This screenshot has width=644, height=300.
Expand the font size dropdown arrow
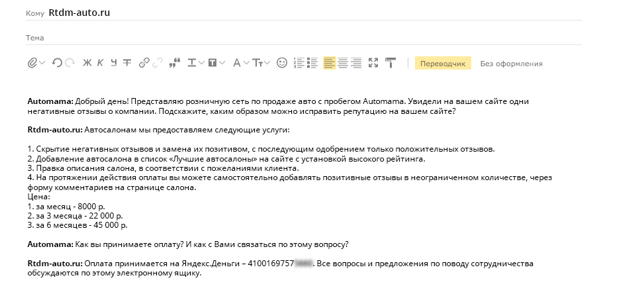tap(267, 63)
